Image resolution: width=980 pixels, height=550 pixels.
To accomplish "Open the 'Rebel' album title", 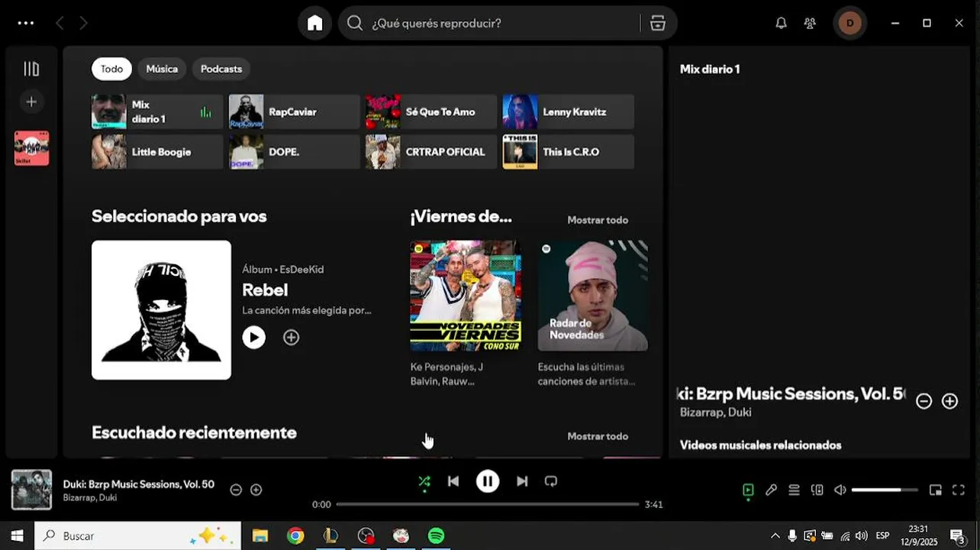I will pos(265,290).
